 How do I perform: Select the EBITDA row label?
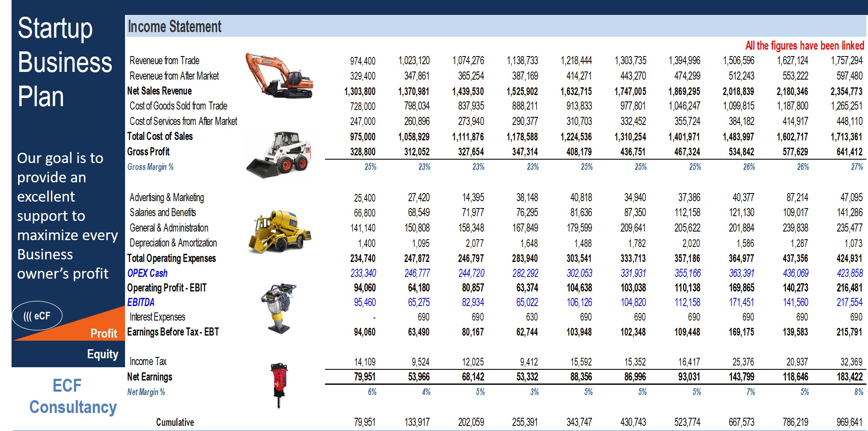point(141,302)
